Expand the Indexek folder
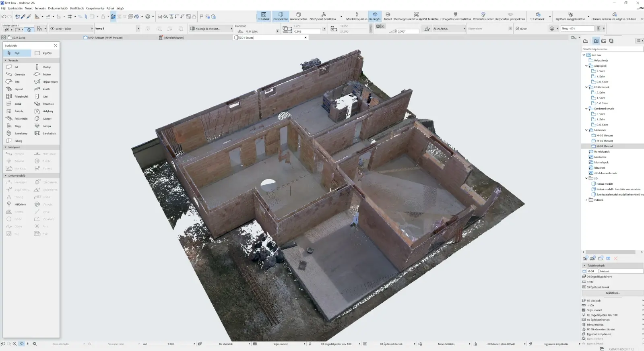Screen dimensions: 644x351 tap(586, 200)
